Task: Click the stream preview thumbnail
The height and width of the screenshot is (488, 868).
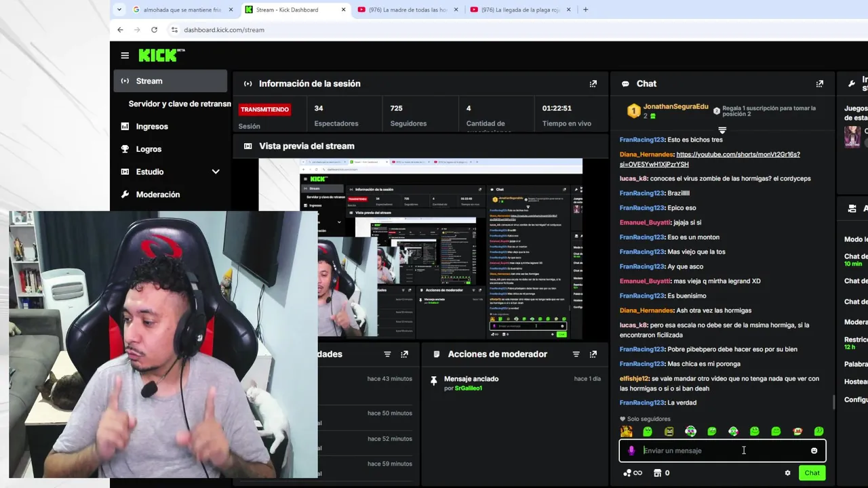Action: pos(420,249)
